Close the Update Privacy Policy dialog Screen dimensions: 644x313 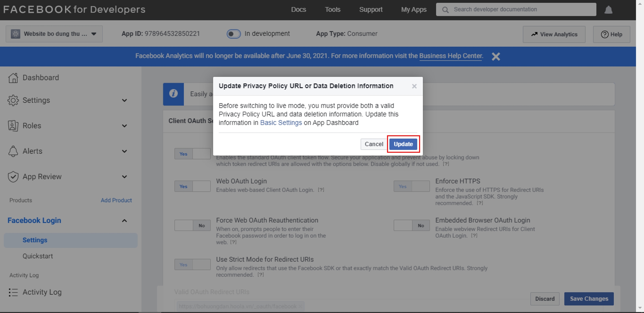(414, 86)
